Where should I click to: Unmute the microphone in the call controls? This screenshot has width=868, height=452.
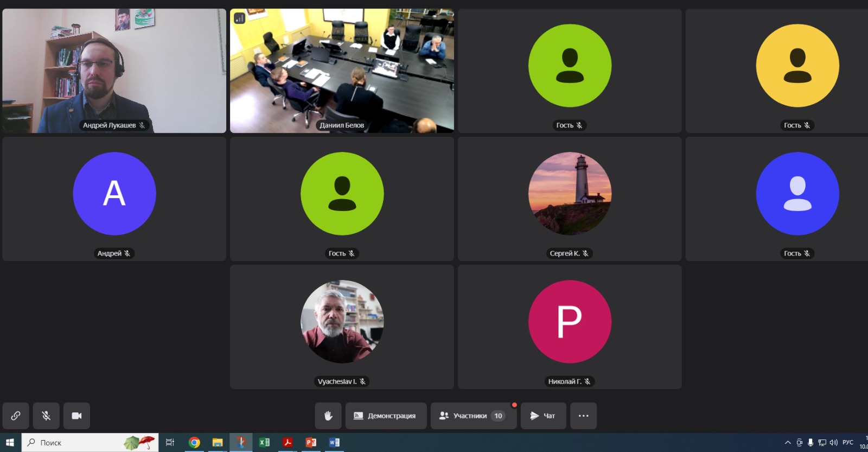click(46, 416)
